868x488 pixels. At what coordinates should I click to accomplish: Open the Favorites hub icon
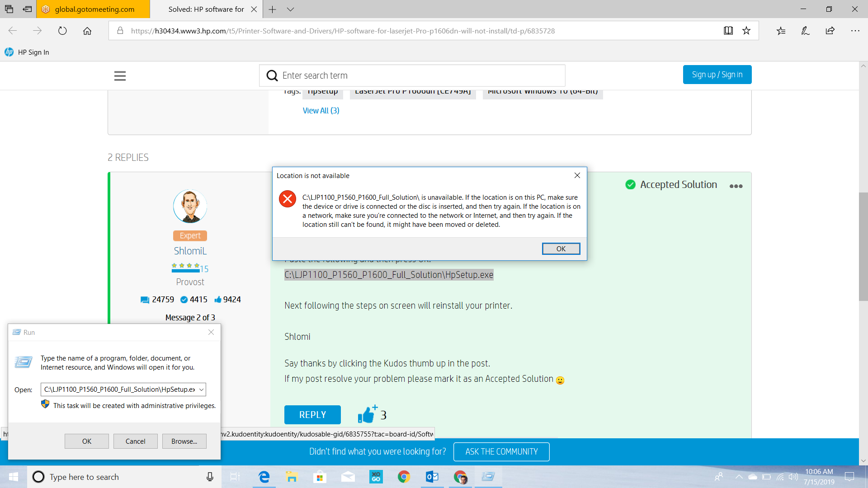point(781,31)
